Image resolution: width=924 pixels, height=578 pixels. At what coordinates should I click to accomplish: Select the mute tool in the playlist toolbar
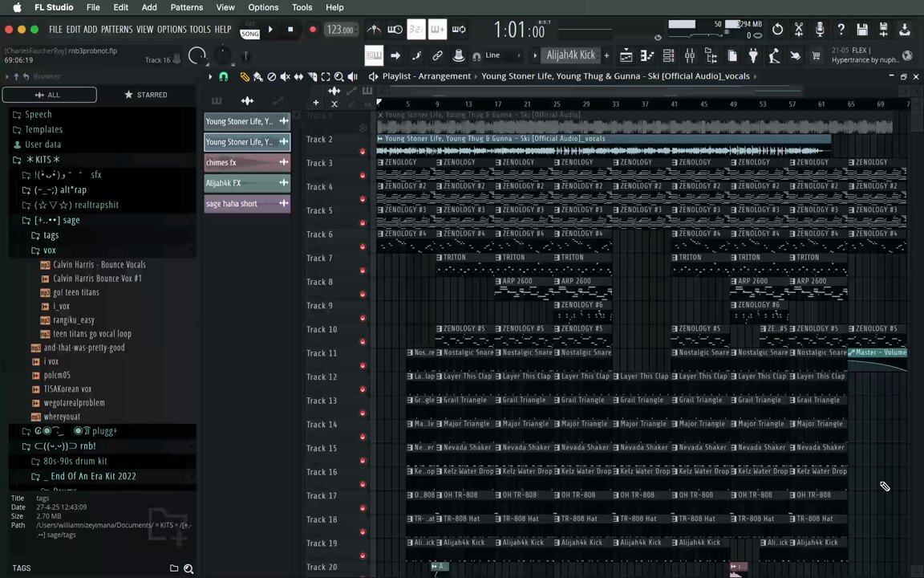pos(286,77)
